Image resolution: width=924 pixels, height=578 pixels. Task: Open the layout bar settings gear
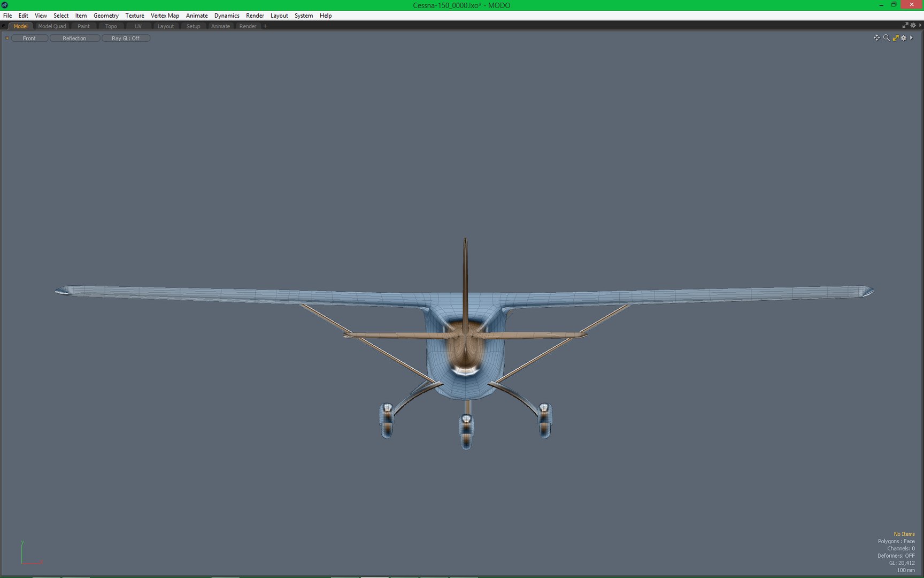coord(913,25)
